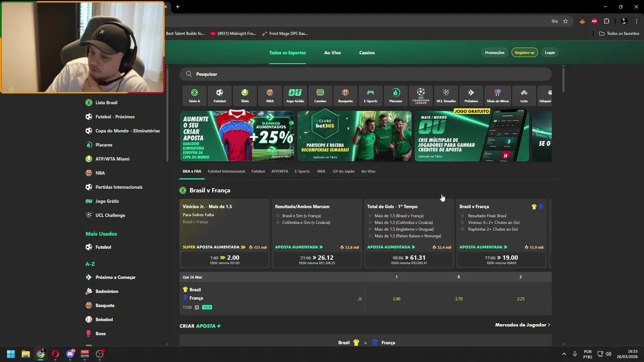Viewport: 644px width, 362px height.
Task: Open the Champions League shortcut
Action: (x=421, y=96)
